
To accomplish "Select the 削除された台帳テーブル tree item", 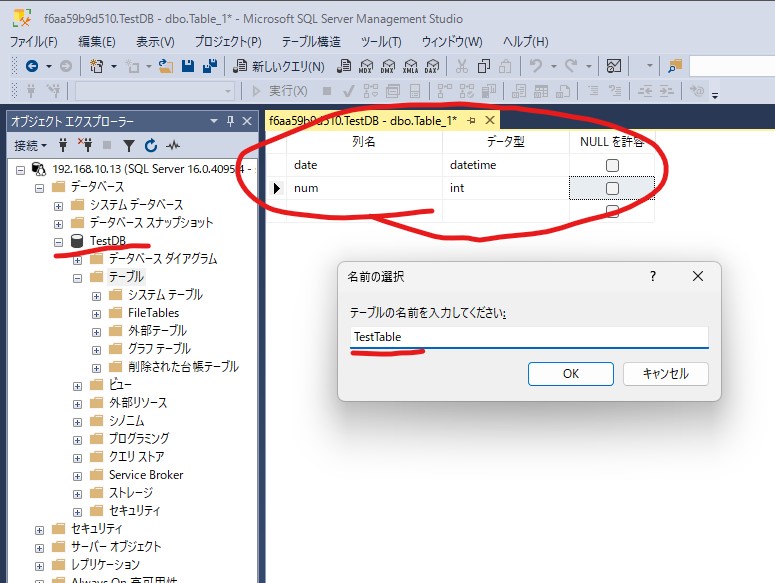I will click(x=183, y=367).
